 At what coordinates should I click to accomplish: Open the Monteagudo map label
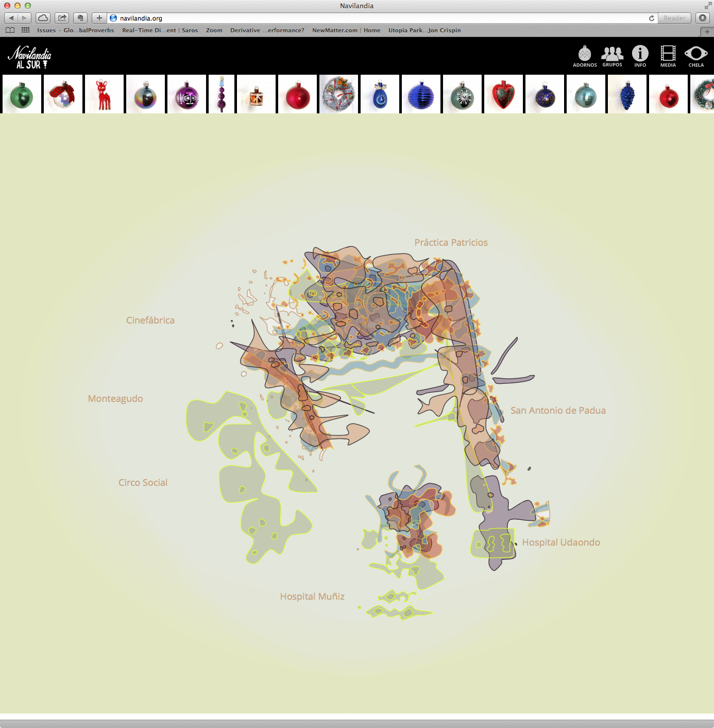(115, 399)
